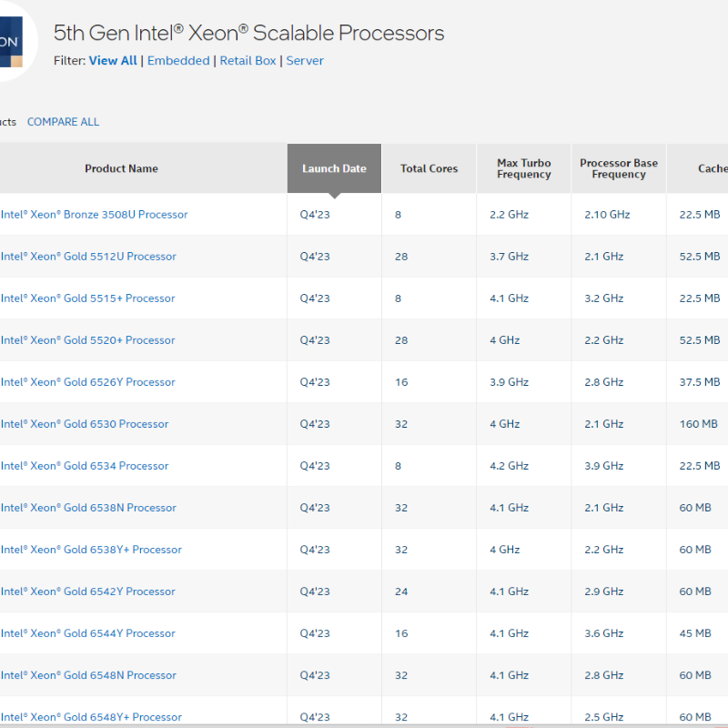728x728 pixels.
Task: Open Intel Xeon Bronze 3508U Processor
Action: pyautogui.click(x=94, y=215)
